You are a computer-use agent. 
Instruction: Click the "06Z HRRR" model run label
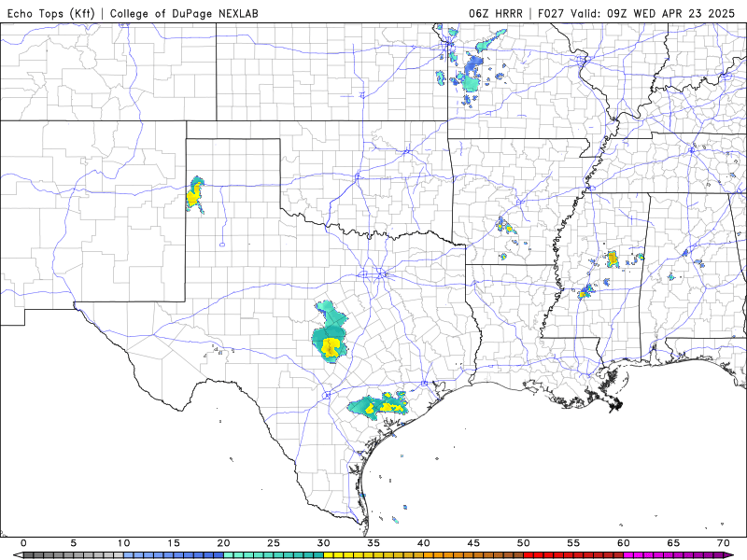click(496, 13)
